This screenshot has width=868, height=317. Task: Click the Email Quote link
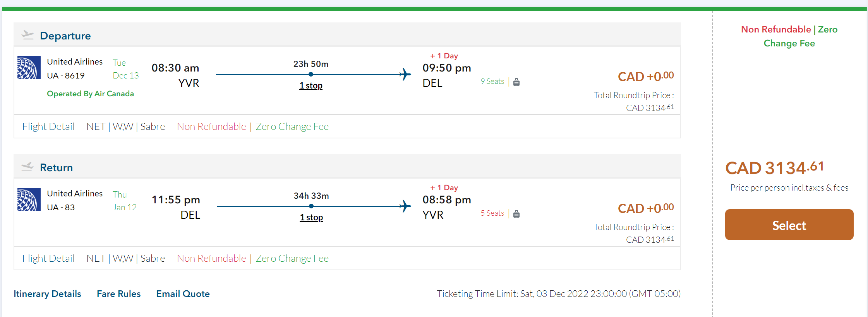tap(183, 294)
